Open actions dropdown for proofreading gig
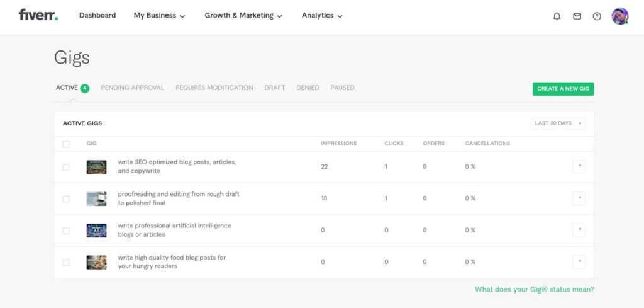644x308 pixels. [x=579, y=198]
